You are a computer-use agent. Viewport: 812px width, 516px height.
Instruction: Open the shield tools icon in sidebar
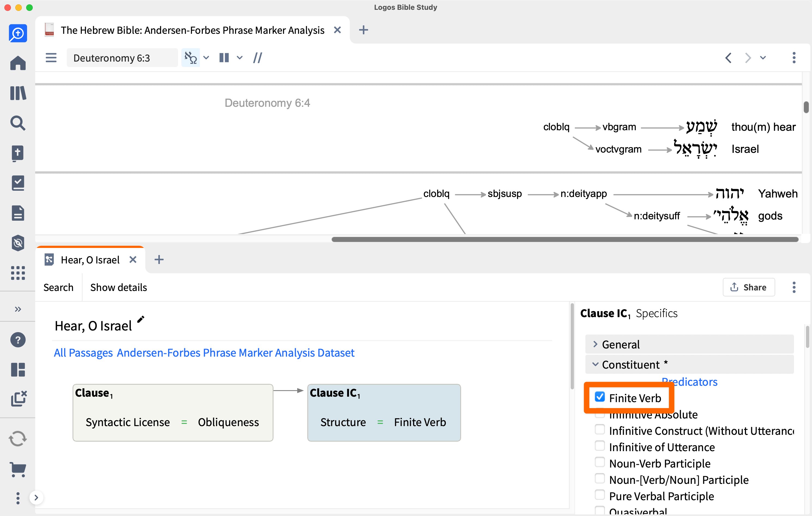coord(18,243)
